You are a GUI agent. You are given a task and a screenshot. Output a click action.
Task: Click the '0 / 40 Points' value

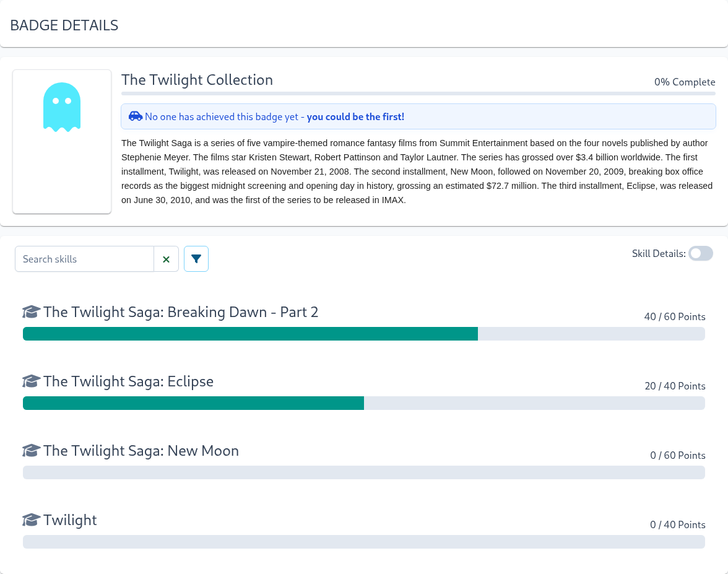pos(678,525)
